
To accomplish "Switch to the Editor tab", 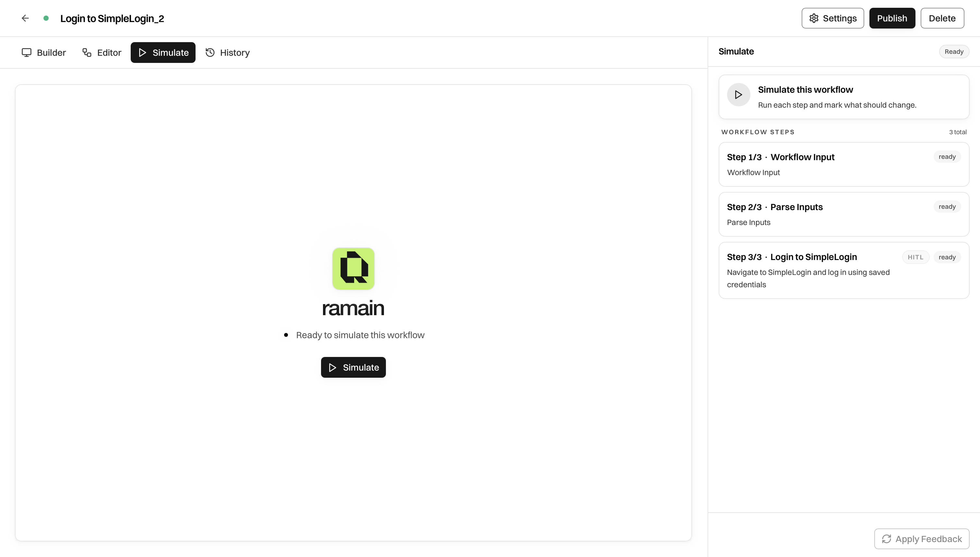I will pos(102,53).
